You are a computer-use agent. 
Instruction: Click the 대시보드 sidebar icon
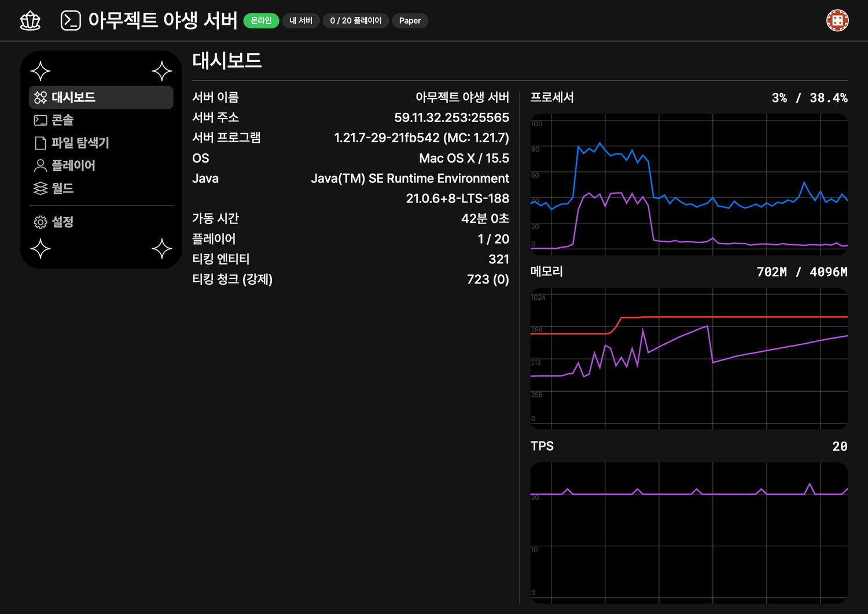[41, 98]
